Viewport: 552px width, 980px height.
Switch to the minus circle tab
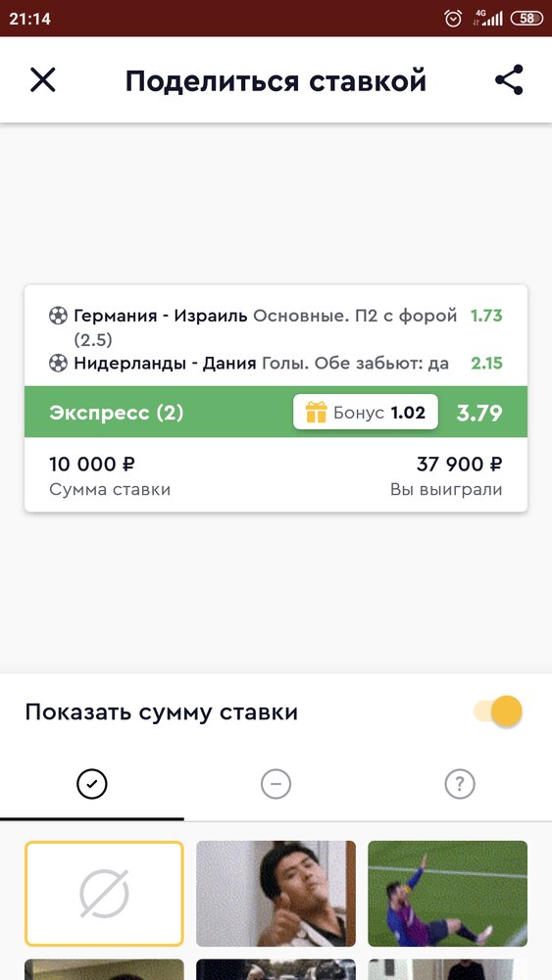tap(276, 784)
